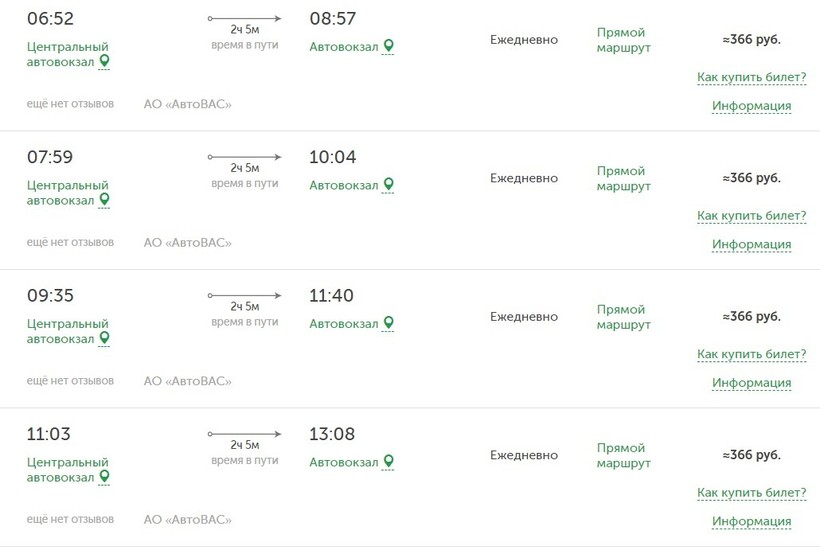Show 'Информация' for the 11:03 departure
Image resolution: width=820 pixels, height=550 pixels.
(751, 522)
